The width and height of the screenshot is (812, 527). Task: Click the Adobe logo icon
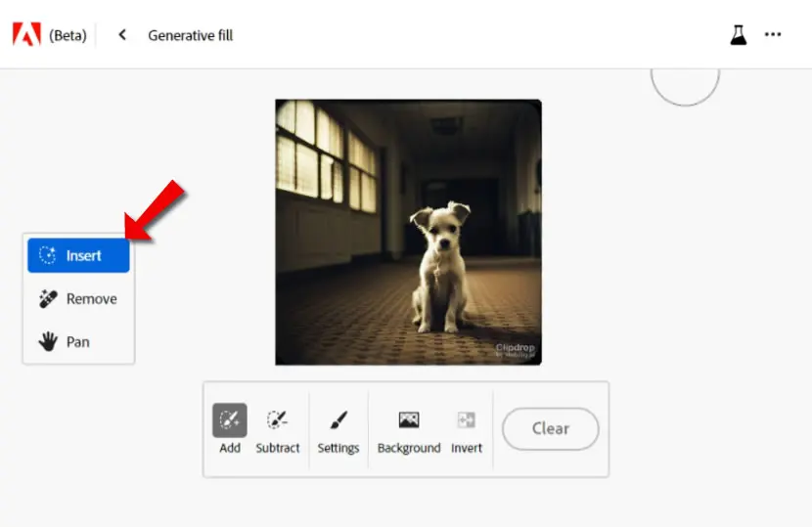click(x=26, y=34)
